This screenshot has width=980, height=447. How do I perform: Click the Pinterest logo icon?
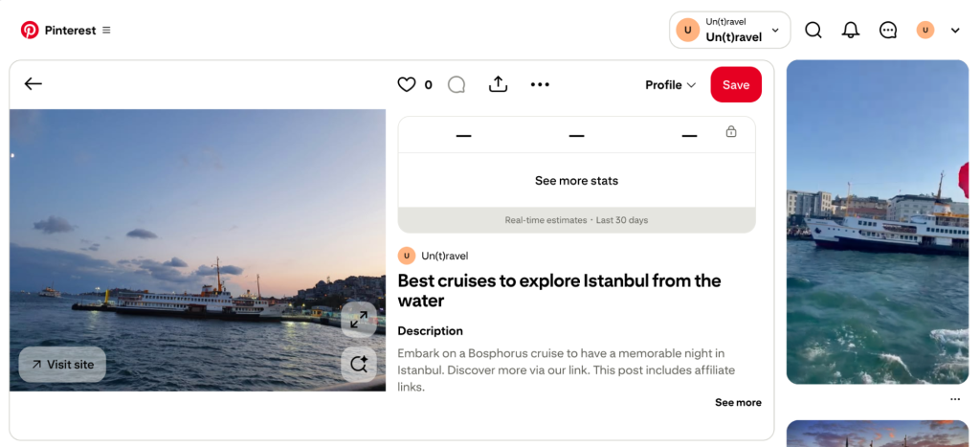click(x=30, y=30)
